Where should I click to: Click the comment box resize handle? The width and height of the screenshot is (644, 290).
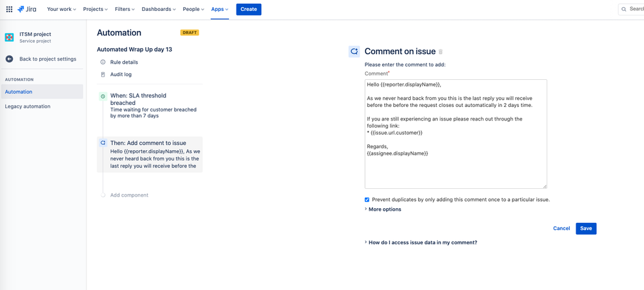point(545,186)
